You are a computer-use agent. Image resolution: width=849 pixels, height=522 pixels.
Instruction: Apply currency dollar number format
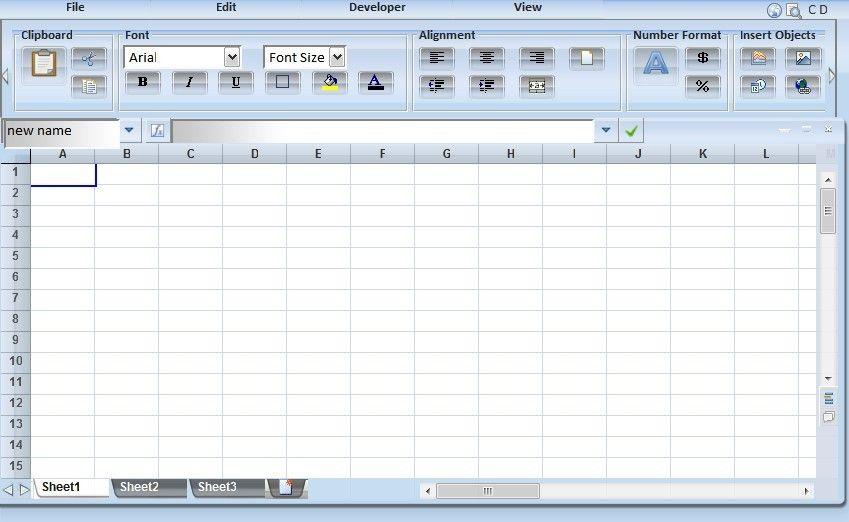point(703,58)
